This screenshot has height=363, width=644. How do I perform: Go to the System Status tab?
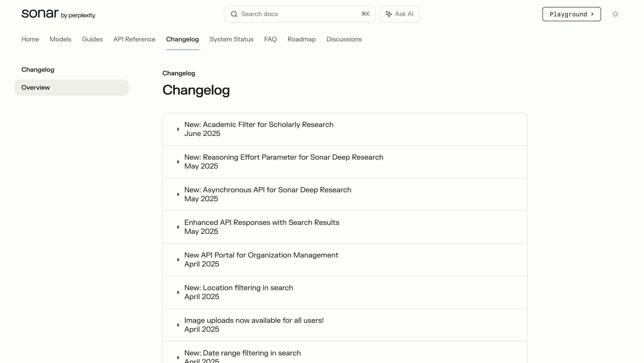231,39
